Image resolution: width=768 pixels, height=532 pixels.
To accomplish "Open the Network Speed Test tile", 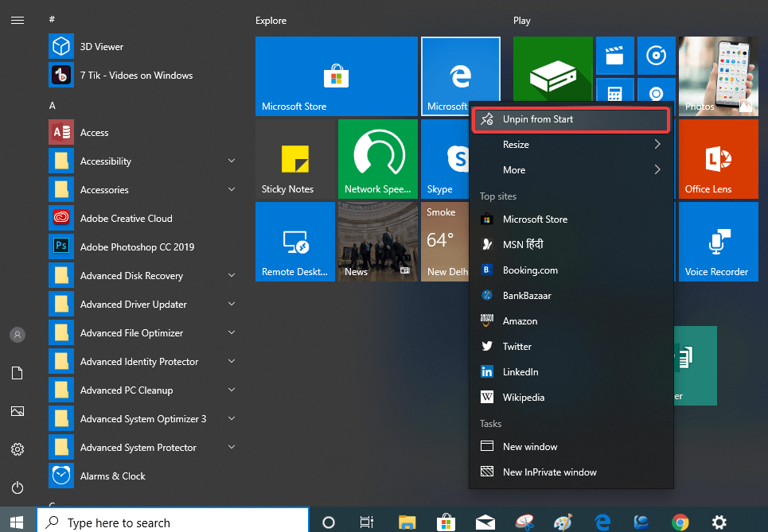I will [x=378, y=159].
